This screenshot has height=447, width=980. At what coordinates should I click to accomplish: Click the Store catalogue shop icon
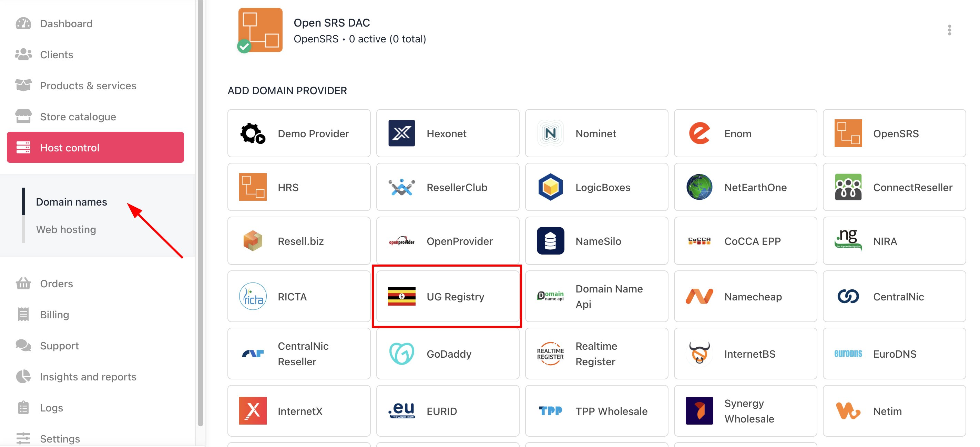point(23,117)
